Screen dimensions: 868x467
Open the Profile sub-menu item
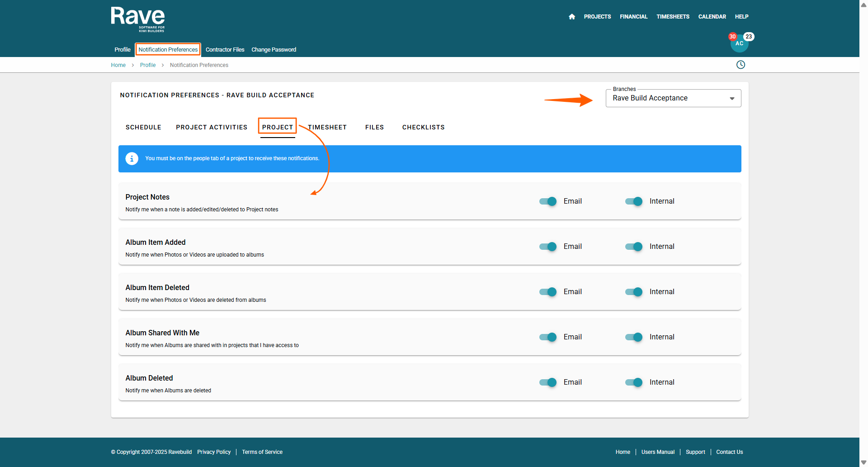(x=123, y=50)
